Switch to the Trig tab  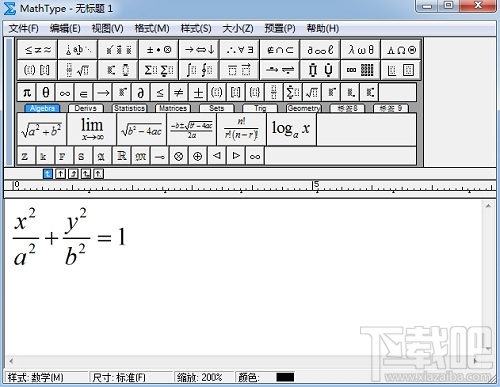260,108
